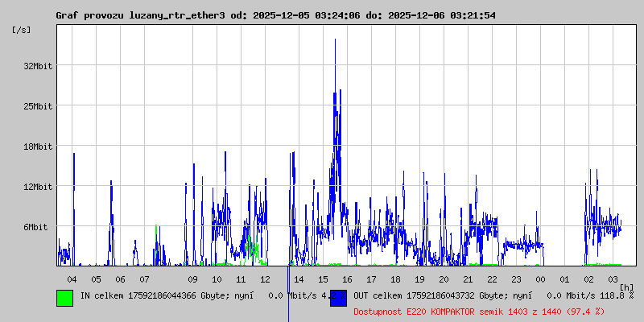This screenshot has width=644, height=322.
Task: Click the [/s] unit label
Action: pos(22,30)
